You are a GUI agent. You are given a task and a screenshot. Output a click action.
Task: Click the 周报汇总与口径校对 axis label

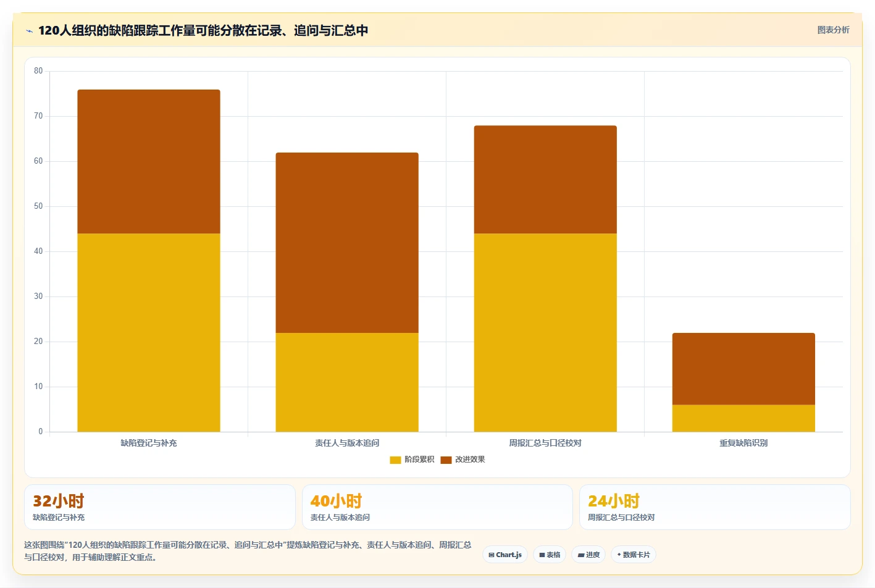545,443
